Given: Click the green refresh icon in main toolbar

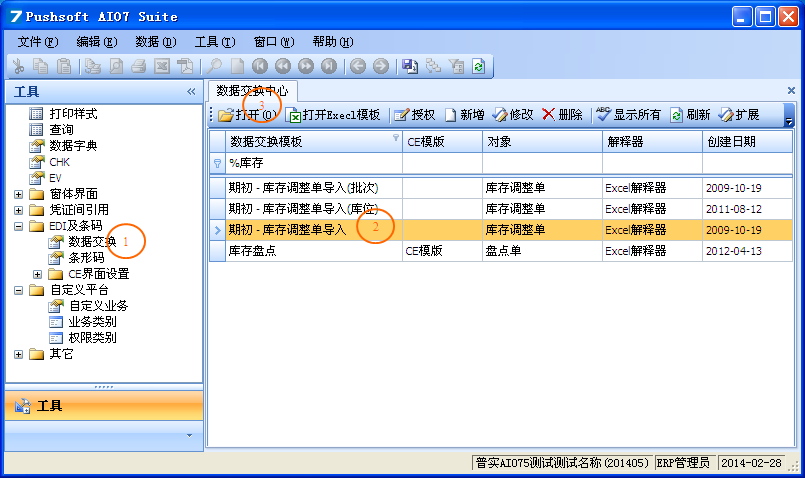Looking at the screenshot, I should click(478, 66).
